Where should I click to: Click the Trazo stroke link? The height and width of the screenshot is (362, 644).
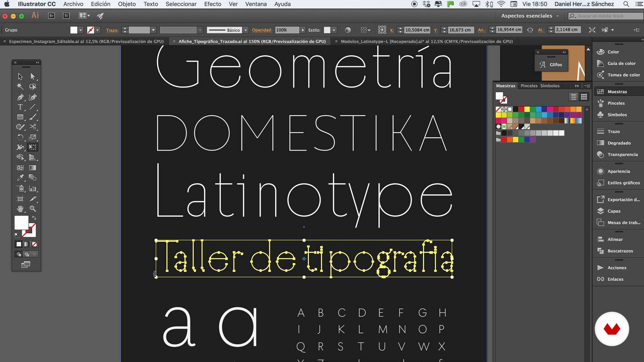pos(112,30)
